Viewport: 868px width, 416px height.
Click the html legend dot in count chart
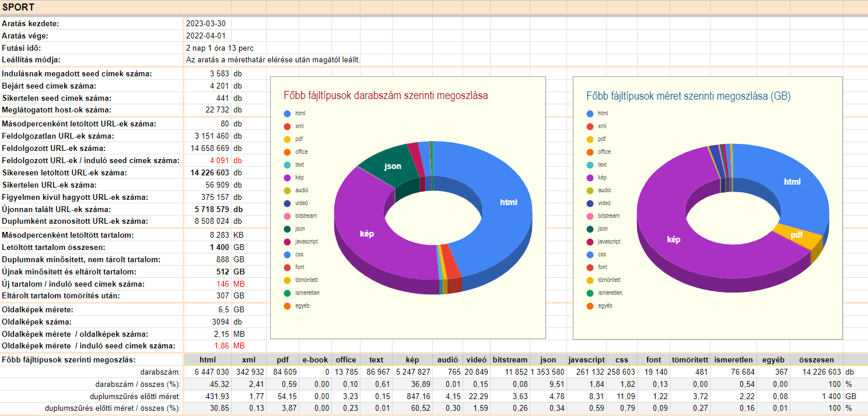[287, 114]
